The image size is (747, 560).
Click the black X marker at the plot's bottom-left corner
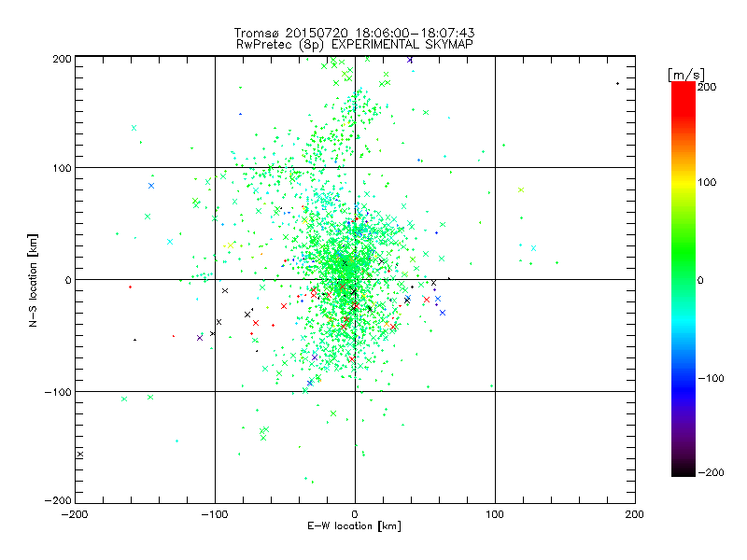[80, 455]
